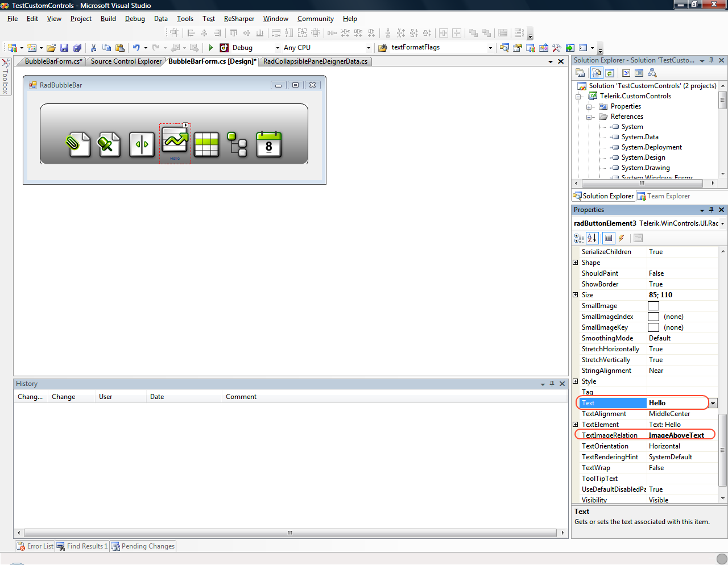The width and height of the screenshot is (728, 565).
Task: Auto-hide the Properties panel with pin icon
Action: click(711, 210)
